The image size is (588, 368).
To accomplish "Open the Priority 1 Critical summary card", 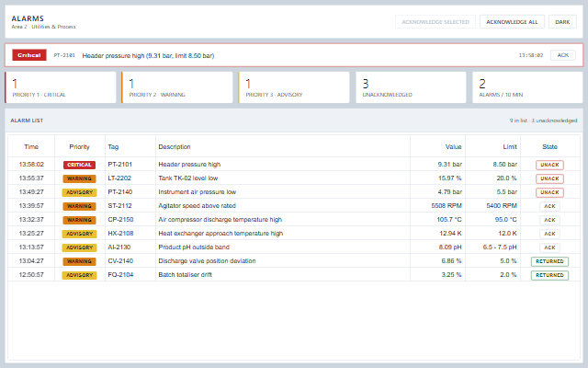I will (61, 87).
